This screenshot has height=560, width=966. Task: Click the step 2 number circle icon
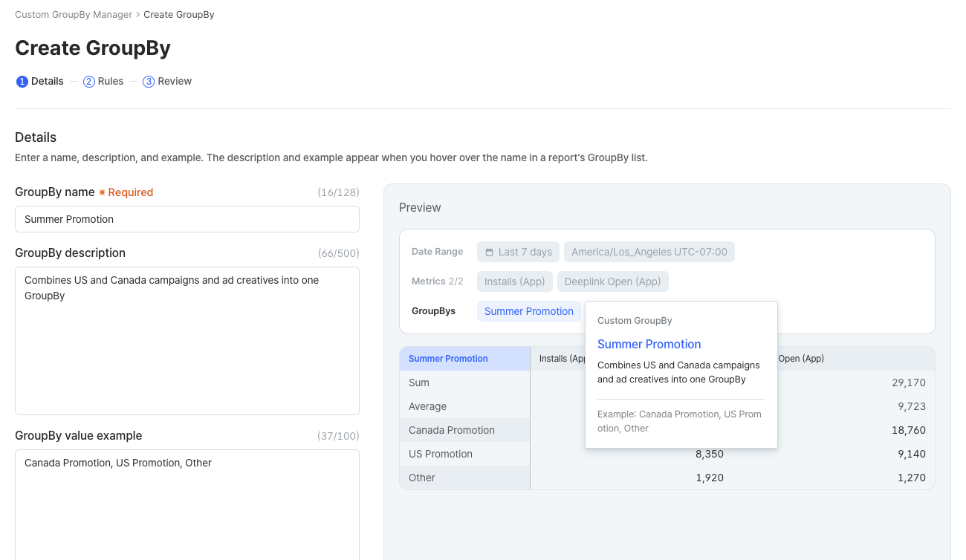click(x=89, y=82)
